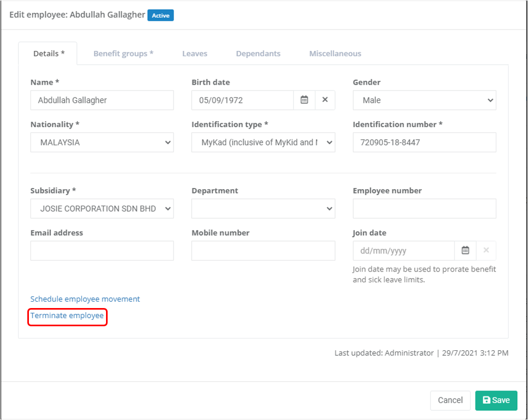Select a Department from the dropdown

pyautogui.click(x=263, y=209)
